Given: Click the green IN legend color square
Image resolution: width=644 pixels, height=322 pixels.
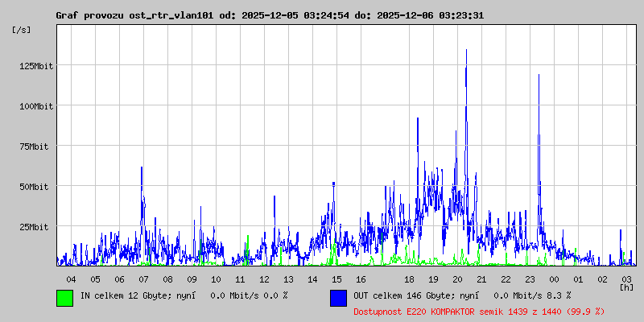Looking at the screenshot, I should pyautogui.click(x=64, y=297).
